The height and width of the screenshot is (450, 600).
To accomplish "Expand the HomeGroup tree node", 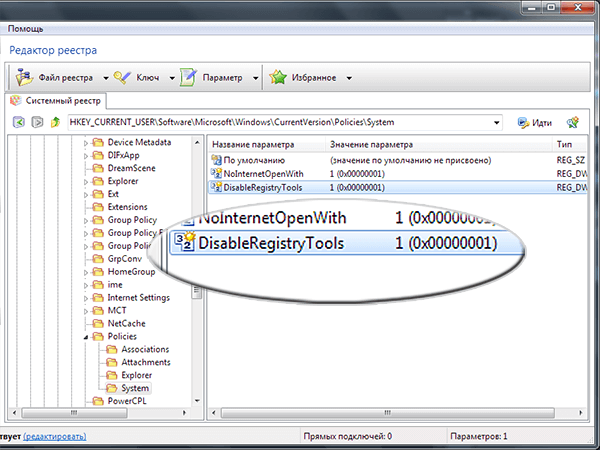I will click(x=86, y=272).
